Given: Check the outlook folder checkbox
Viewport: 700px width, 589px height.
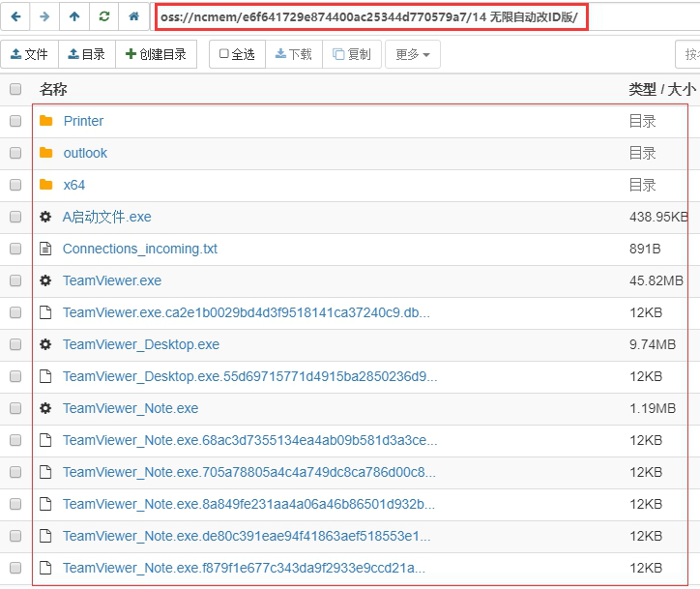Looking at the screenshot, I should pyautogui.click(x=15, y=153).
